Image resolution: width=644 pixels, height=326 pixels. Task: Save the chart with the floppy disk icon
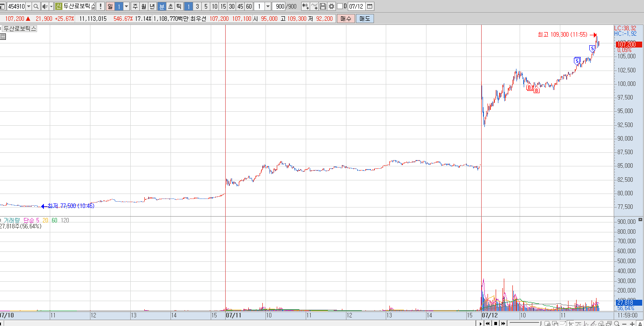(323, 6)
